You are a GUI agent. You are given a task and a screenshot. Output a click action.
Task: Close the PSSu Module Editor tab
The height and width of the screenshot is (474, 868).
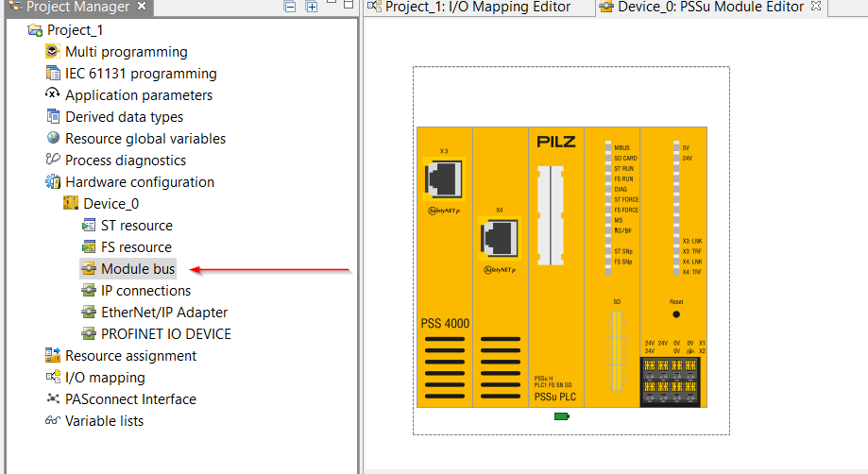click(816, 6)
